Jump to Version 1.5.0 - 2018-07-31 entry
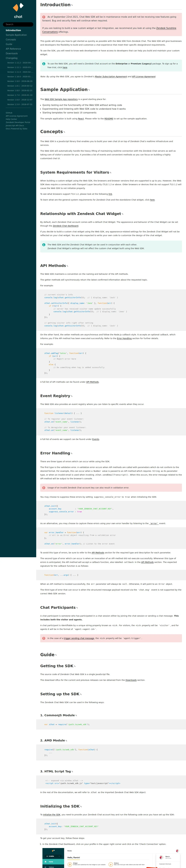The image size is (186, 868). point(20,104)
